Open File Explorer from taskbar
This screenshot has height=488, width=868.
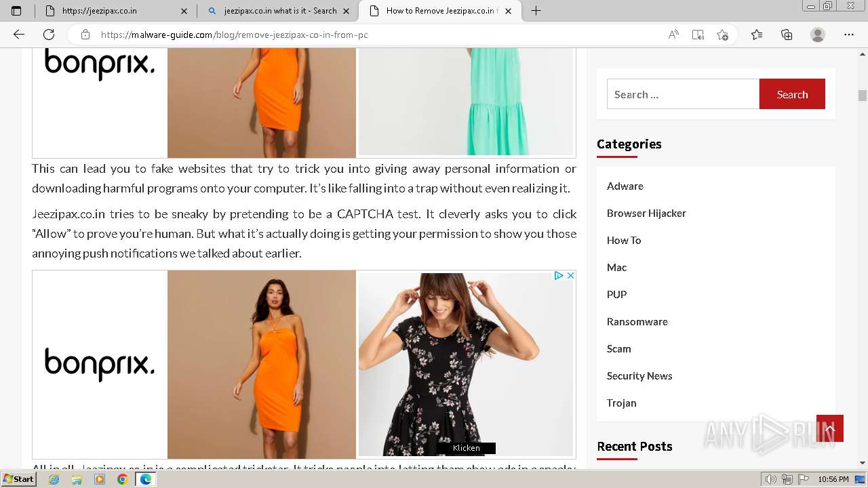[77, 479]
